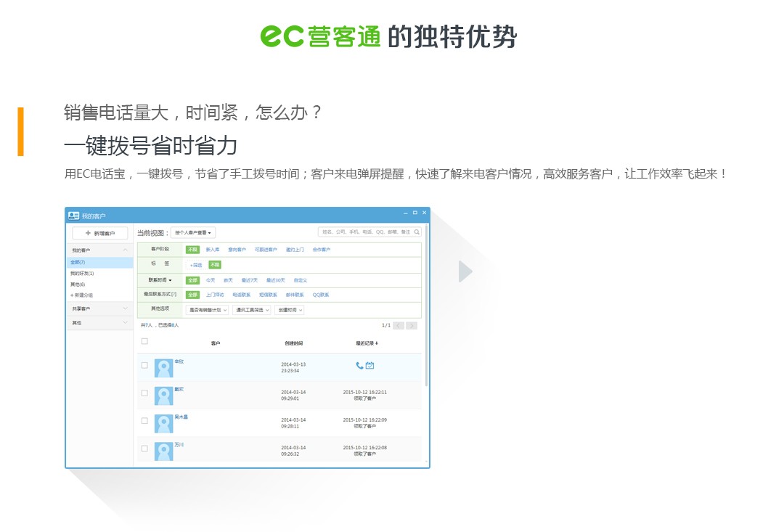Open the 创建时间 dropdown
This screenshot has height=532, width=784.
pos(290,310)
